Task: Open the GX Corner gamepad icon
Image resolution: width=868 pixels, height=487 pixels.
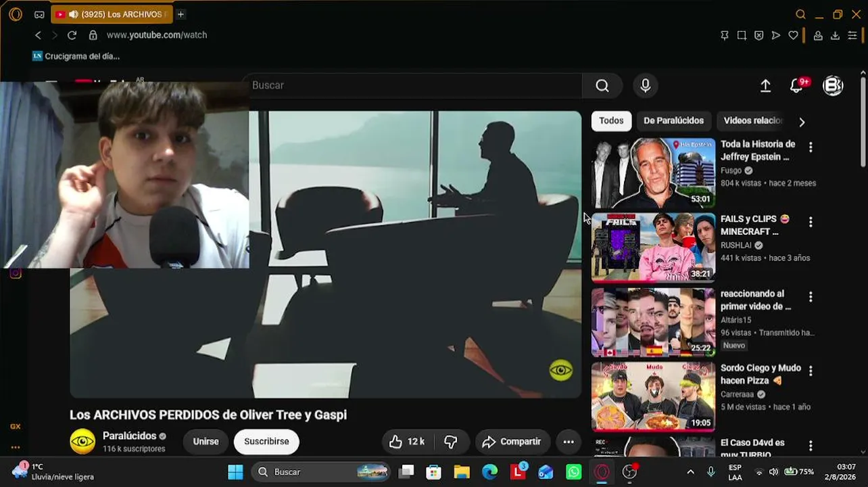Action: (x=39, y=14)
